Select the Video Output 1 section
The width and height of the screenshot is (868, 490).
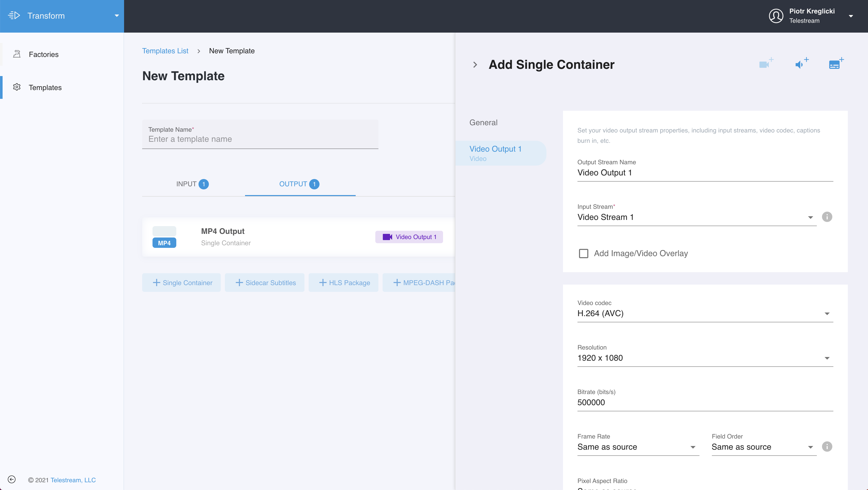click(501, 153)
